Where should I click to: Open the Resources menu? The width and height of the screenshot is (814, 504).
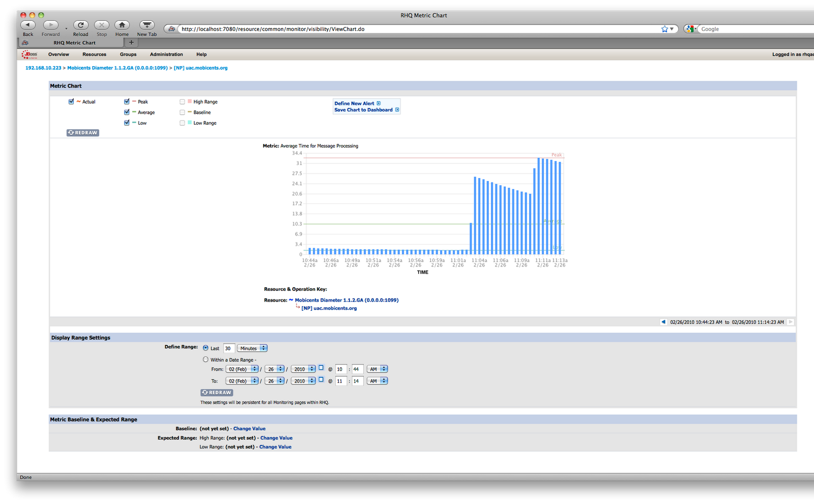(95, 54)
